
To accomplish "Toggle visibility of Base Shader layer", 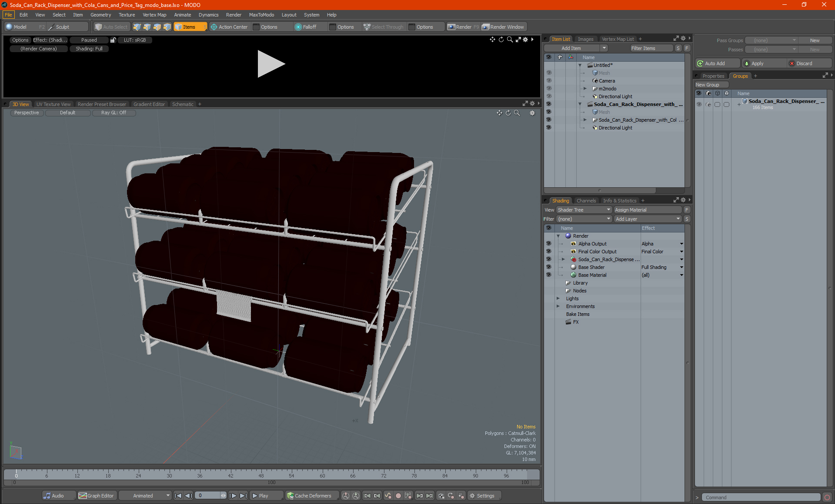I will coord(549,267).
